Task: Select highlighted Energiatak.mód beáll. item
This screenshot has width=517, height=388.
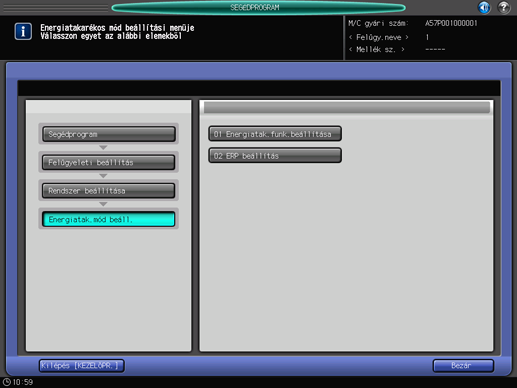Action: pos(109,219)
